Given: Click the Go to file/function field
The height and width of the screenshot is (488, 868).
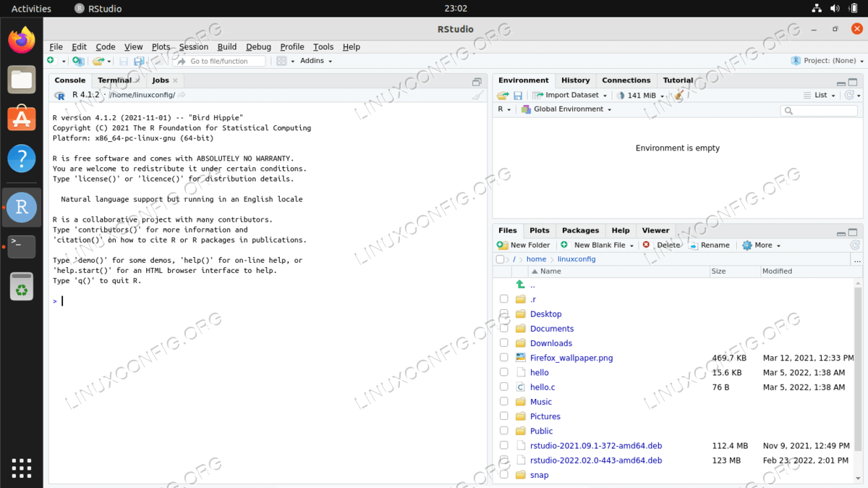Looking at the screenshot, I should point(219,62).
